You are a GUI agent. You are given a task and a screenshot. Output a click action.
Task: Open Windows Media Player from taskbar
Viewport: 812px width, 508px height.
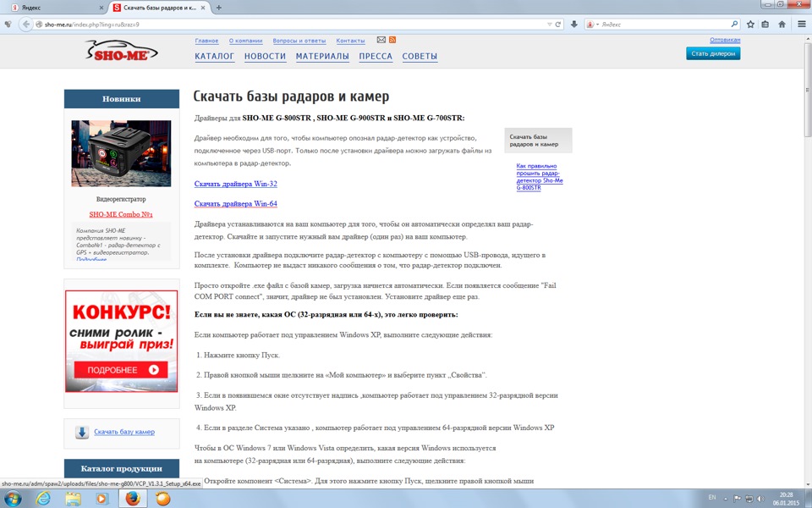tap(101, 499)
